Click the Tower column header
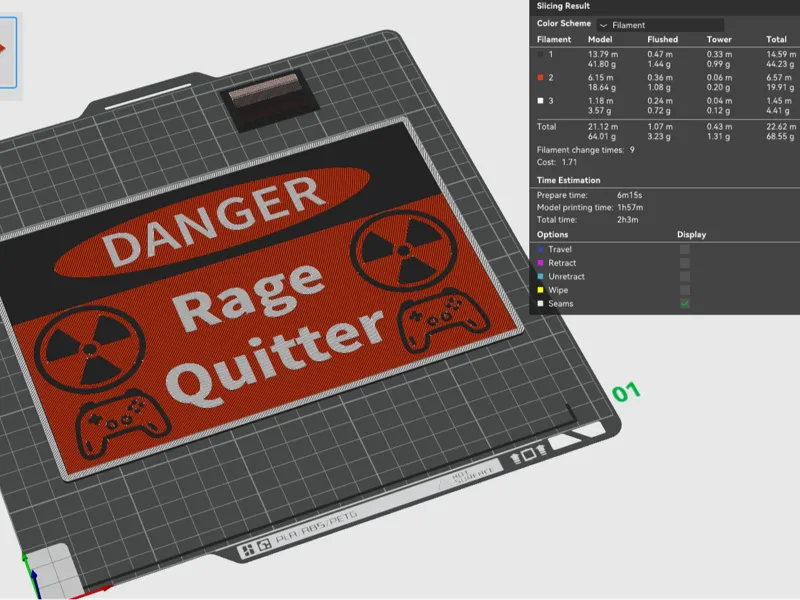800x600 pixels. [x=719, y=39]
